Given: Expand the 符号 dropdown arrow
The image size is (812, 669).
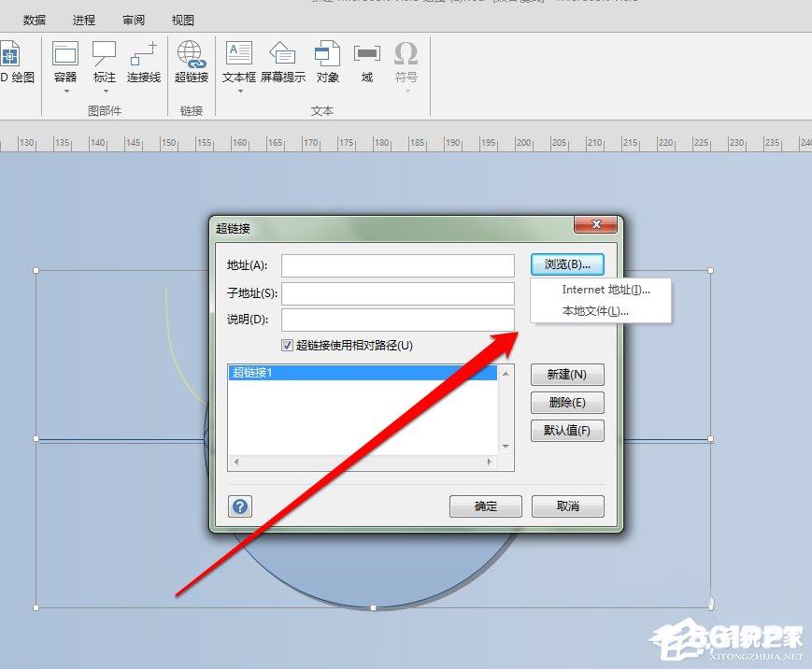Looking at the screenshot, I should point(407,92).
